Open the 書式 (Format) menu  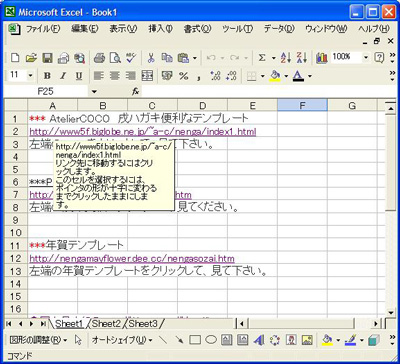click(x=197, y=29)
